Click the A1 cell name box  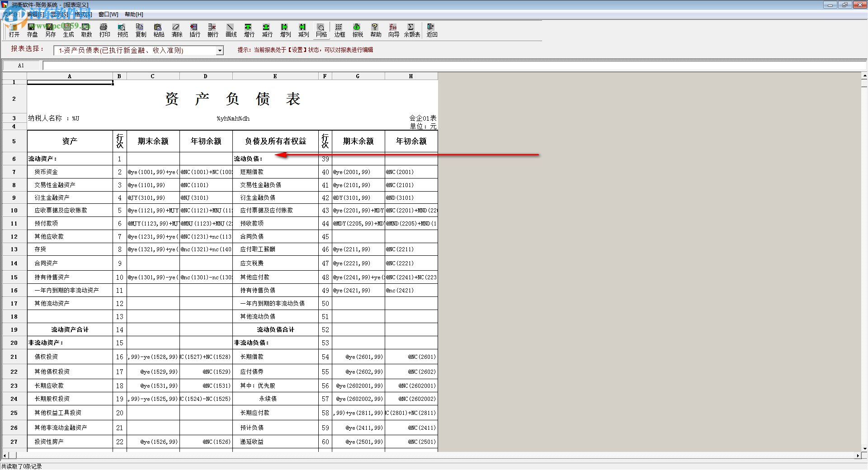point(21,65)
